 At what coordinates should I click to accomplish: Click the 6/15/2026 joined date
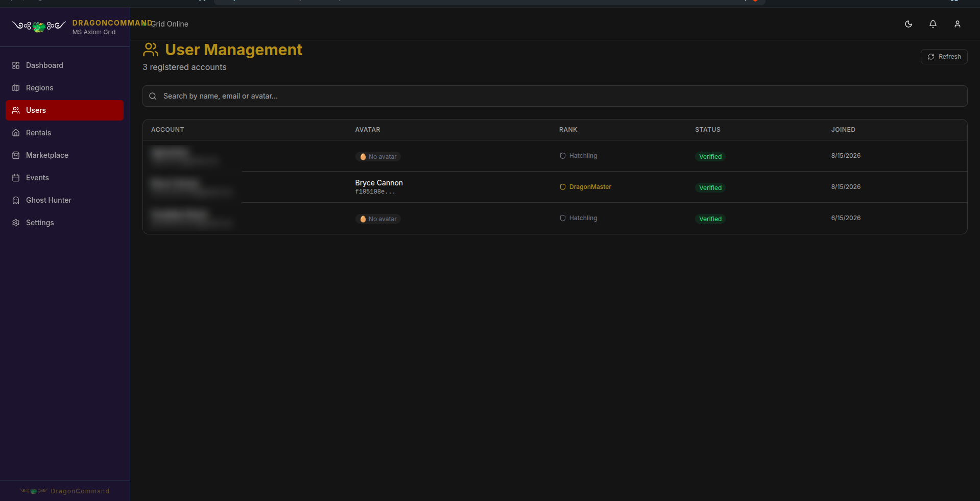click(846, 218)
